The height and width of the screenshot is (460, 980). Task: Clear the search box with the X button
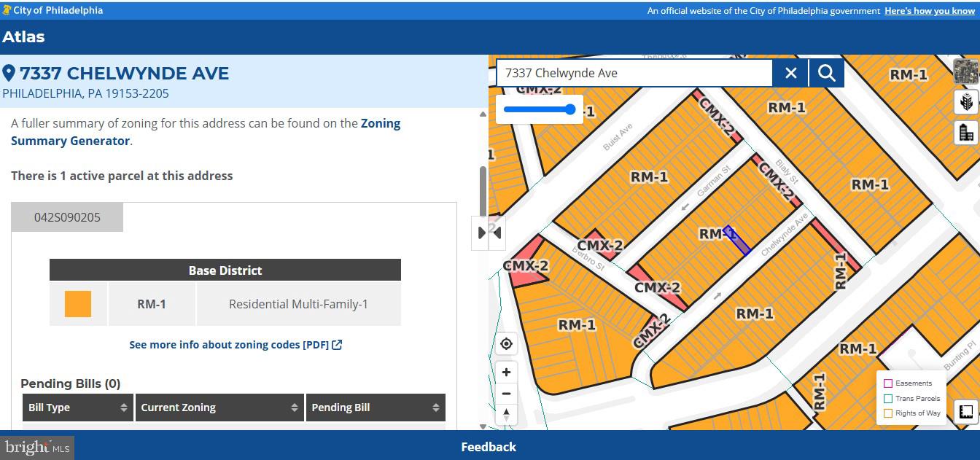tap(790, 73)
